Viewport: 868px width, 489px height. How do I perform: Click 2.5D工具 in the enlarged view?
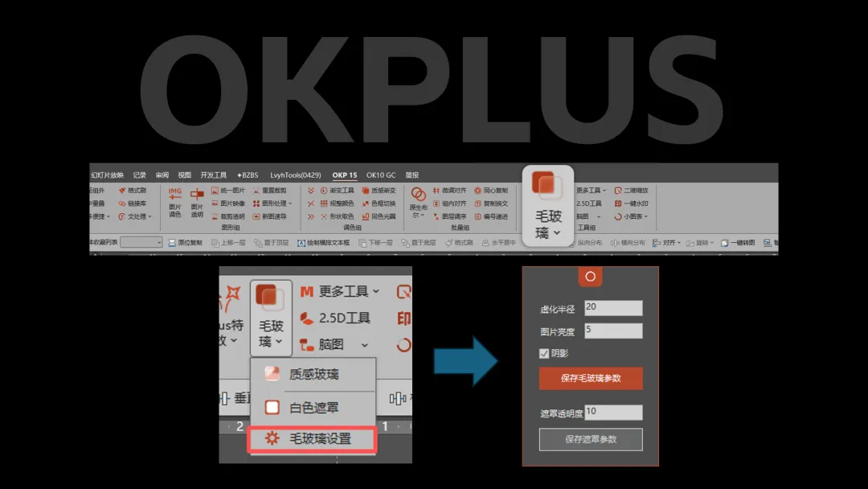pos(335,318)
